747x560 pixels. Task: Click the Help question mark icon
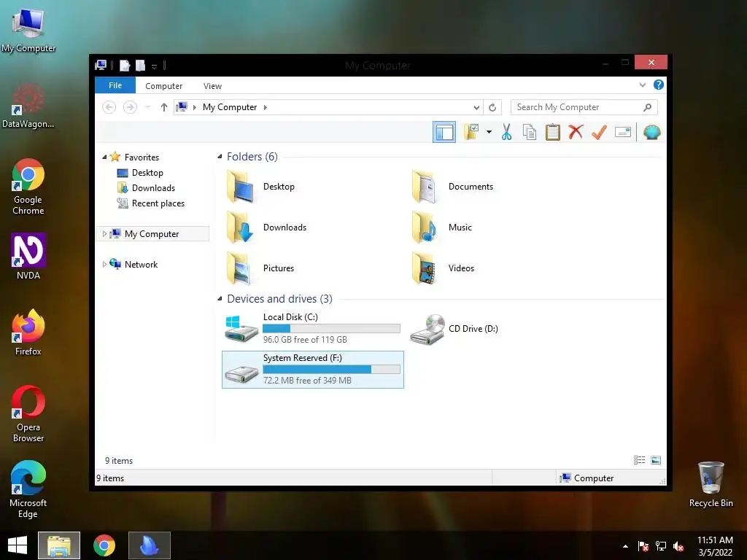[659, 85]
